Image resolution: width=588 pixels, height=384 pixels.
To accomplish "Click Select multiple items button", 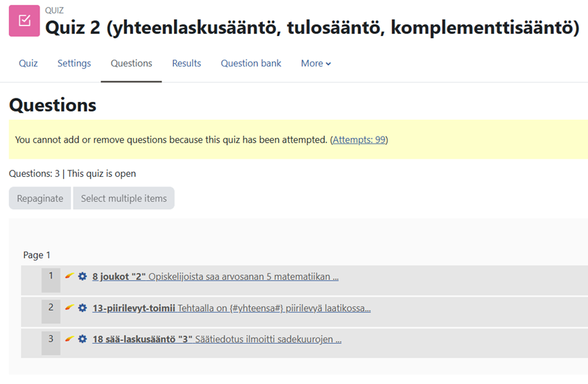I will (123, 198).
